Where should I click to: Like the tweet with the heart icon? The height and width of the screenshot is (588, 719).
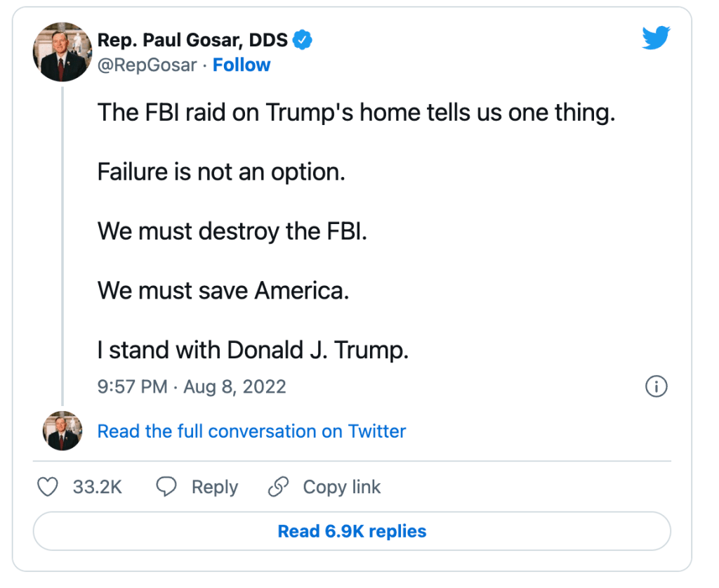point(47,487)
